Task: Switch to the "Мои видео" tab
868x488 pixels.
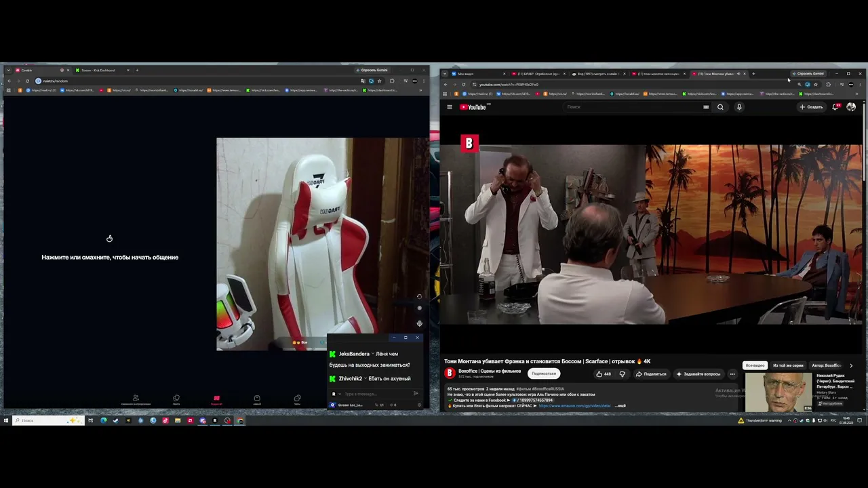Action: coord(479,74)
